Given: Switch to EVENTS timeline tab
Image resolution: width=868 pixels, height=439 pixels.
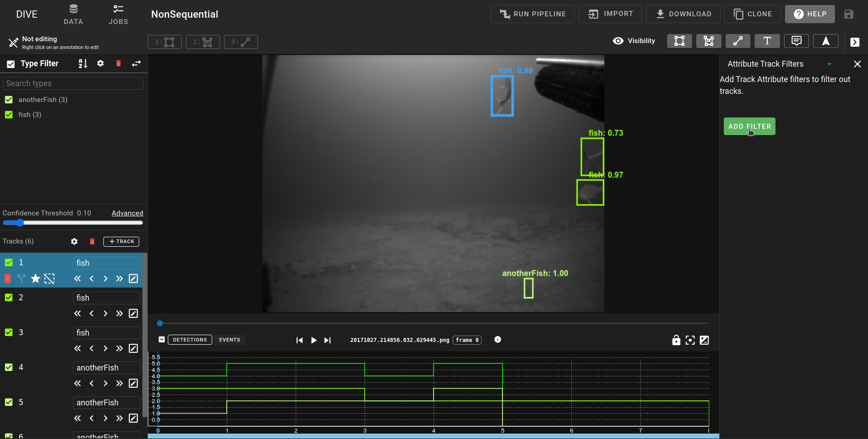Looking at the screenshot, I should click(x=230, y=340).
